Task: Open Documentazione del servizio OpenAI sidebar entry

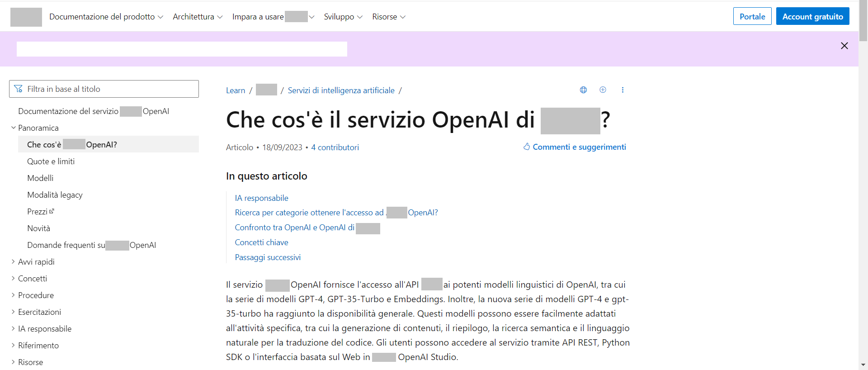Action: [x=94, y=111]
